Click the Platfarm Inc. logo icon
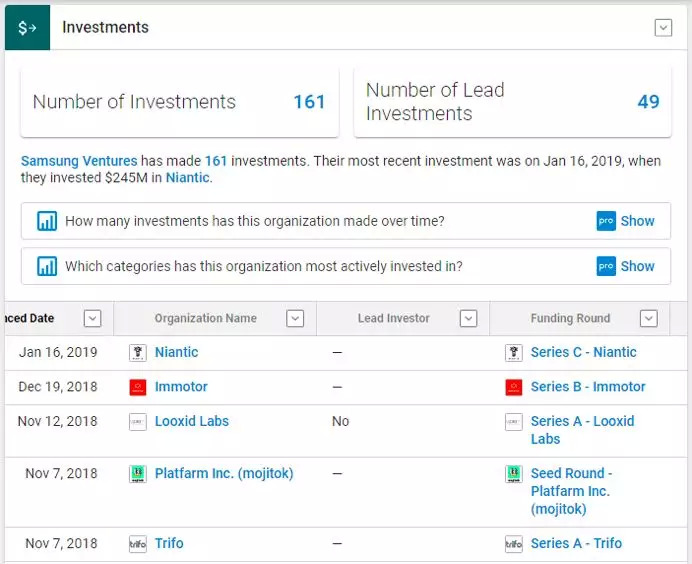This screenshot has width=692, height=564. click(138, 474)
